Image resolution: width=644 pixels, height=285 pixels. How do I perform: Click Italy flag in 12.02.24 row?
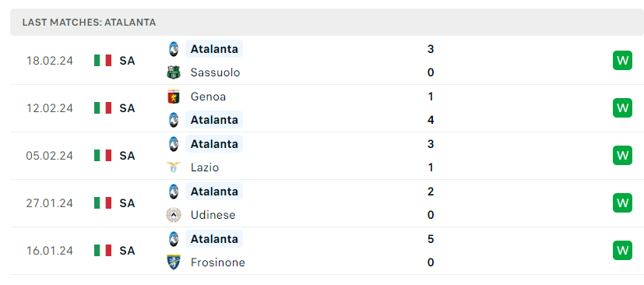[103, 108]
